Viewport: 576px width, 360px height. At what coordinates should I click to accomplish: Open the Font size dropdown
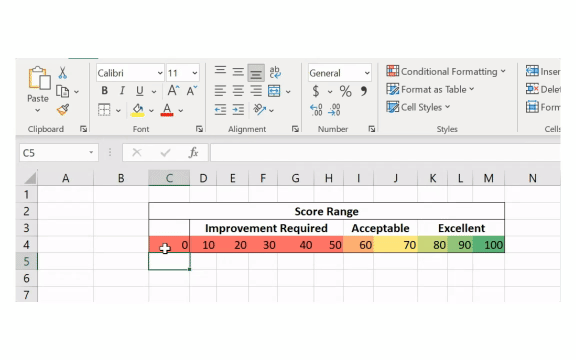[x=195, y=73]
